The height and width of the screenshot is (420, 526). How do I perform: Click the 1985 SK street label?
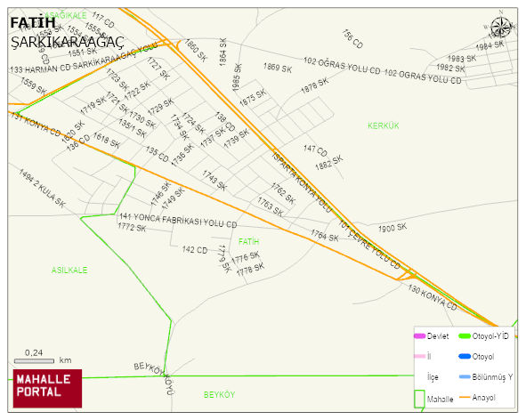[237, 77]
